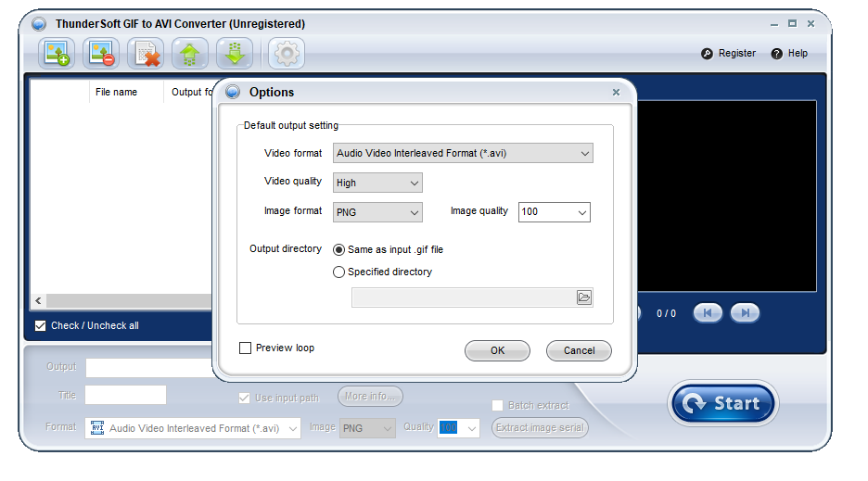This screenshot has width=868, height=481.
Task: Tick the Batch extract checkbox
Action: (x=498, y=405)
